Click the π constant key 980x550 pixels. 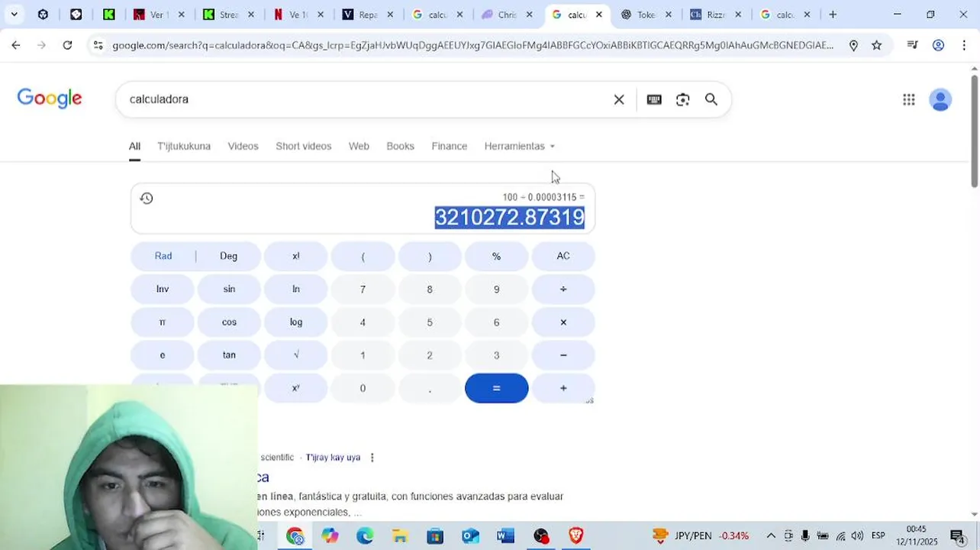pyautogui.click(x=163, y=322)
